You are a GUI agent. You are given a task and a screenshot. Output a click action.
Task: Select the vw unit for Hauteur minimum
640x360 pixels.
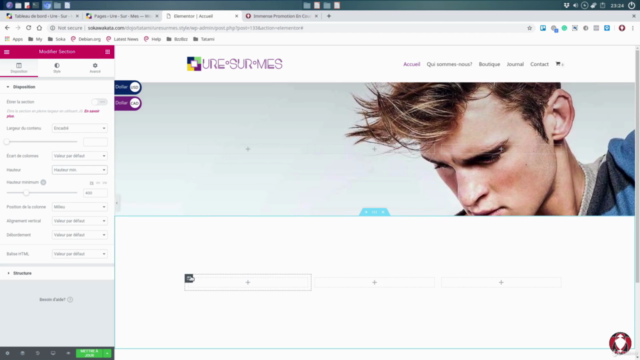(x=104, y=183)
